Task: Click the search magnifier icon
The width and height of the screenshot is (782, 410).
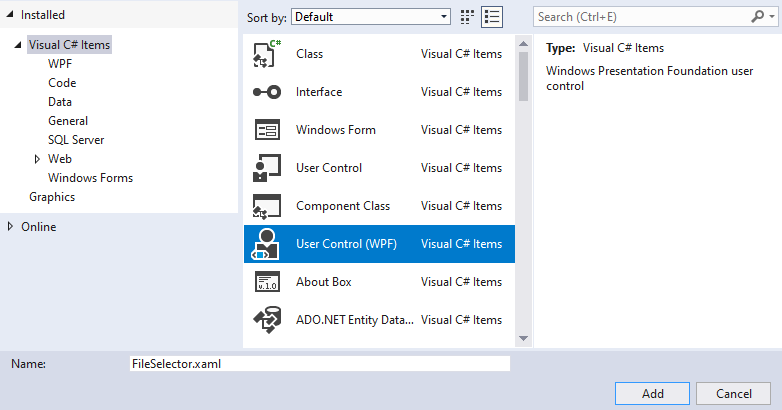Action: pos(757,16)
